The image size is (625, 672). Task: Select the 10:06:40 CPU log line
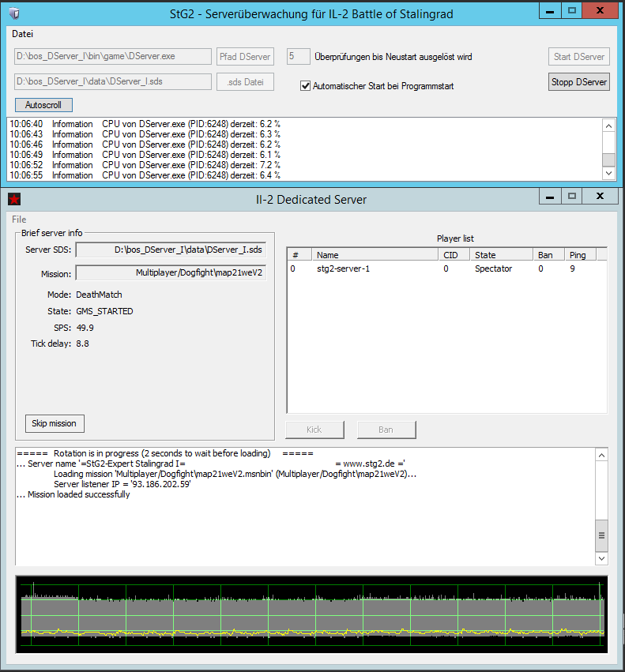[145, 124]
